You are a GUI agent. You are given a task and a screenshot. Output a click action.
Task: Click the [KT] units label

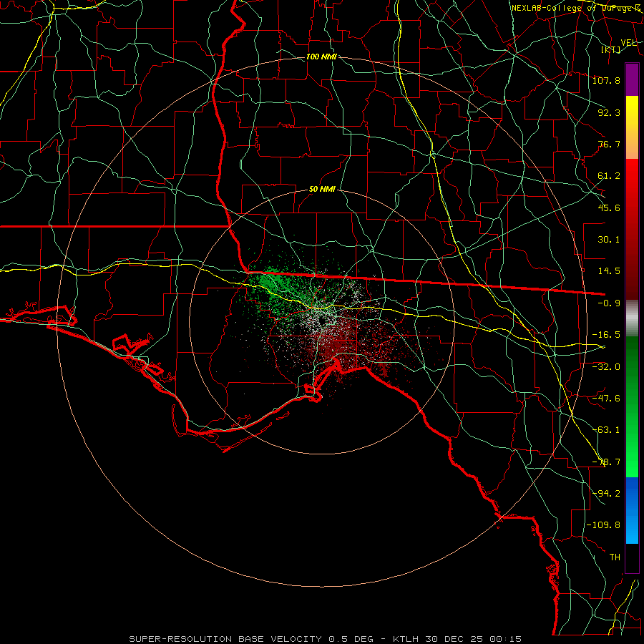coord(611,49)
